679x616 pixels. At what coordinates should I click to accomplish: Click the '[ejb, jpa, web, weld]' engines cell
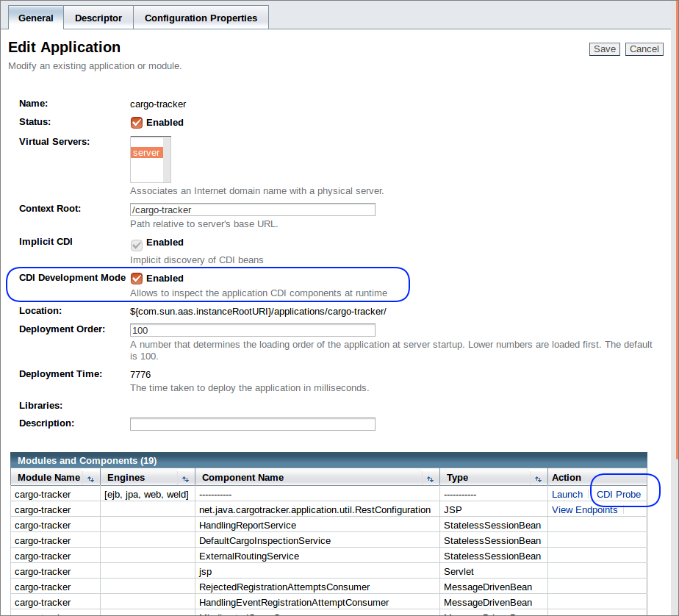tap(146, 494)
